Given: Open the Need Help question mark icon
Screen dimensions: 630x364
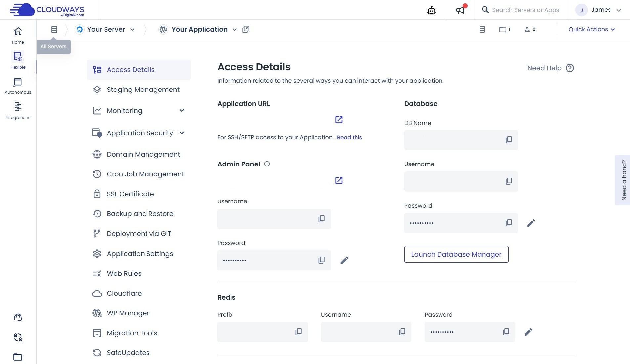Looking at the screenshot, I should coord(569,68).
